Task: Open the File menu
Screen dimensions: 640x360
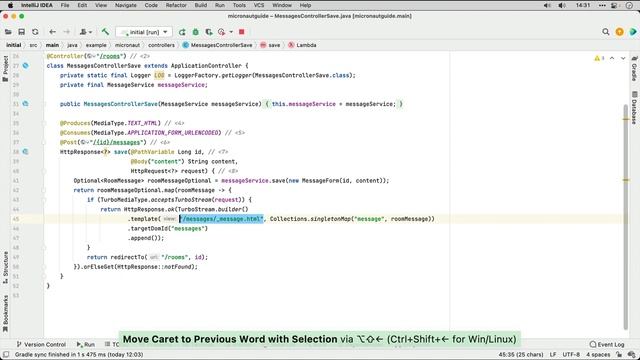Action: pyautogui.click(x=64, y=5)
